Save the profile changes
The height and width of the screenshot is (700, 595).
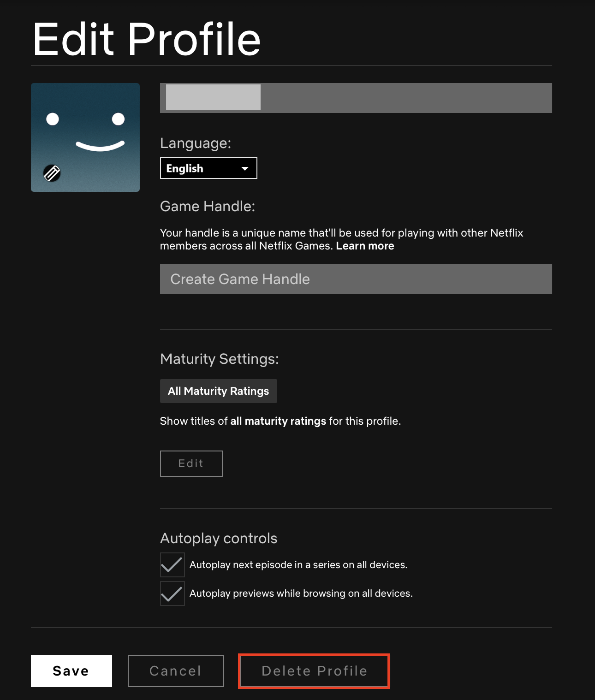(71, 671)
